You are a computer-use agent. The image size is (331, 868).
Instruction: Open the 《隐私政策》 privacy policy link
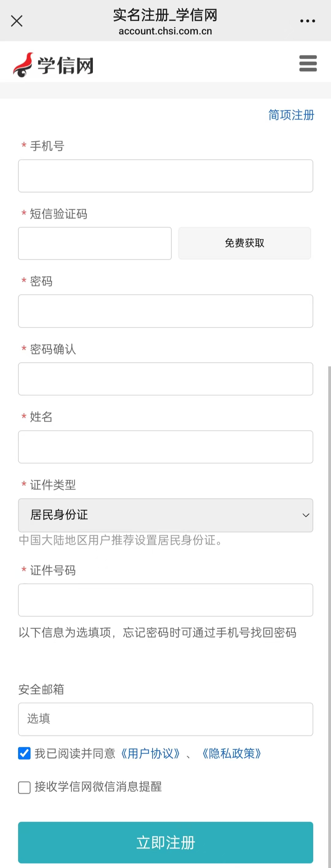click(232, 753)
